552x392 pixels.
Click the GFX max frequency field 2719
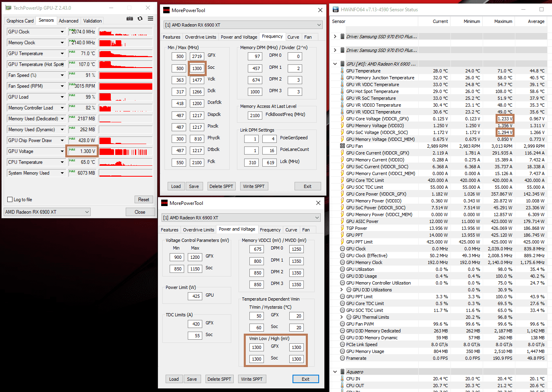point(197,56)
